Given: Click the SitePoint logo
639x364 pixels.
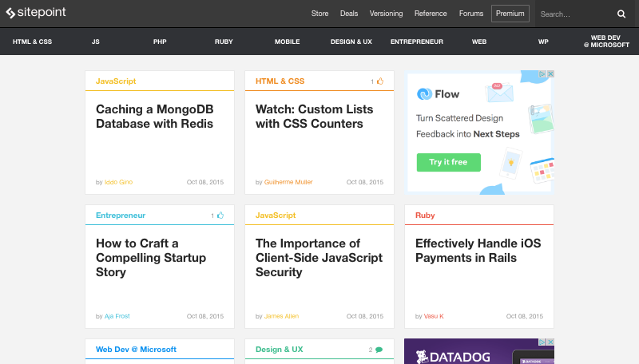Looking at the screenshot, I should [36, 13].
